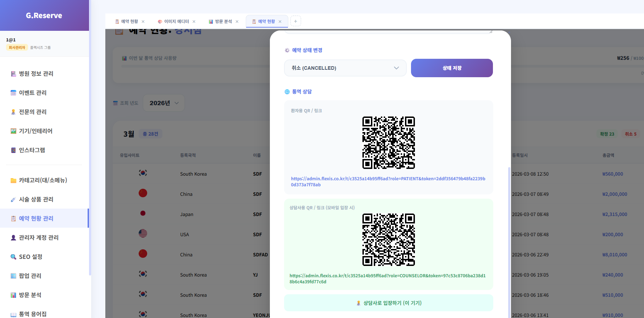Switch to the 방문 분석 tab
The height and width of the screenshot is (318, 644).
220,22
